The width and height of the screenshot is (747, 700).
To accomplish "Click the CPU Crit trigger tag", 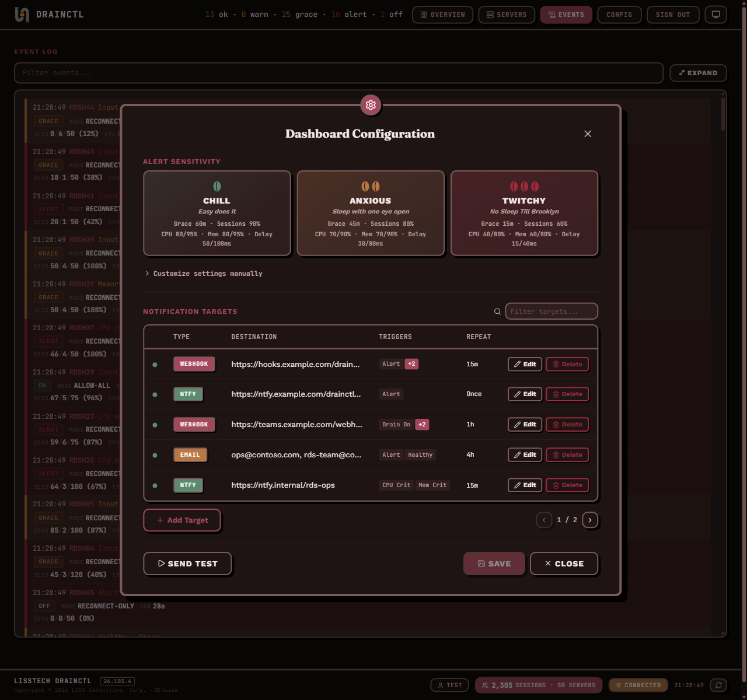I will (x=396, y=485).
